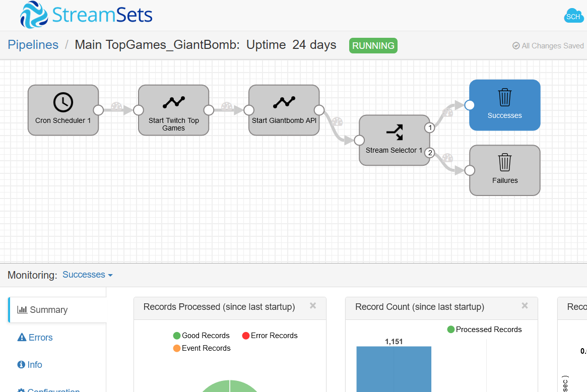Click the RUNNING status badge
The image size is (587, 392).
coord(373,46)
